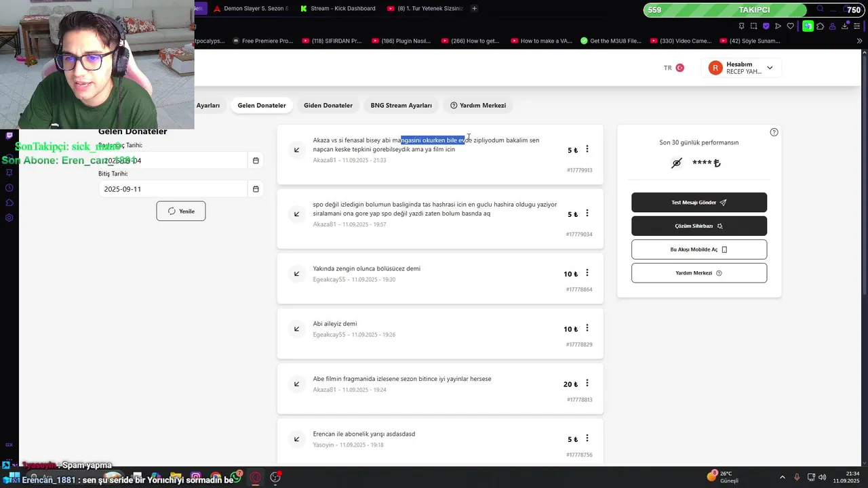Click the incoming arrow icon beside 'Abe filmin fragmanida'
This screenshot has width=868, height=488.
point(296,384)
